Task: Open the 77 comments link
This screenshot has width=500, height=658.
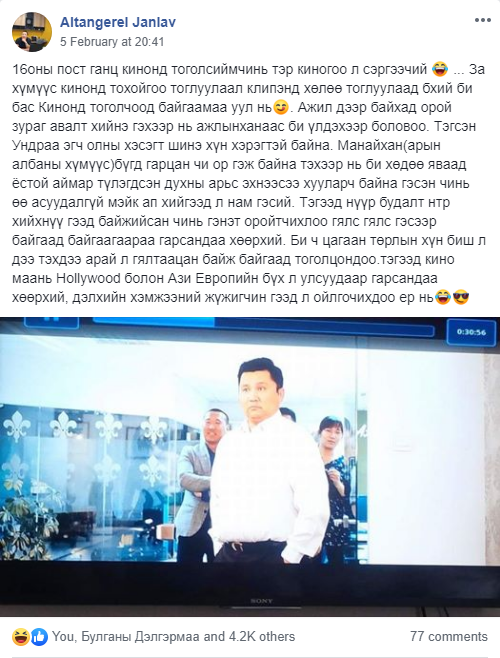Action: click(449, 637)
